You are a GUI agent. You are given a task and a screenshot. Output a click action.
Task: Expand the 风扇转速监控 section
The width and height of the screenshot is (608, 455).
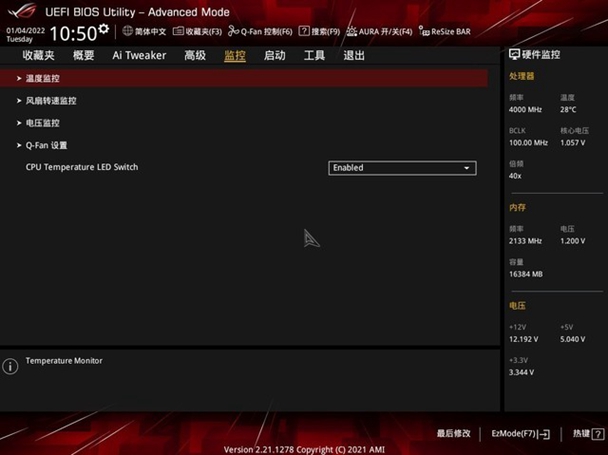(51, 100)
